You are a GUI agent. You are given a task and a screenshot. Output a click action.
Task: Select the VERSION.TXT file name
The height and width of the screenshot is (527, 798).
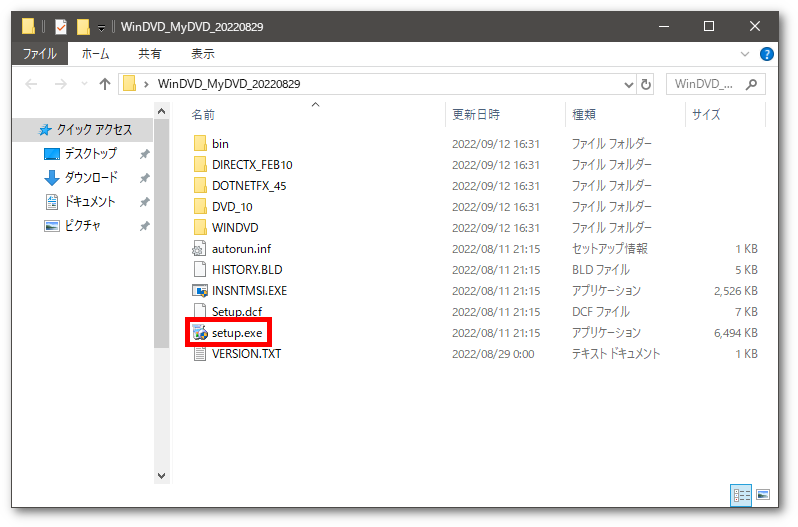click(x=246, y=354)
